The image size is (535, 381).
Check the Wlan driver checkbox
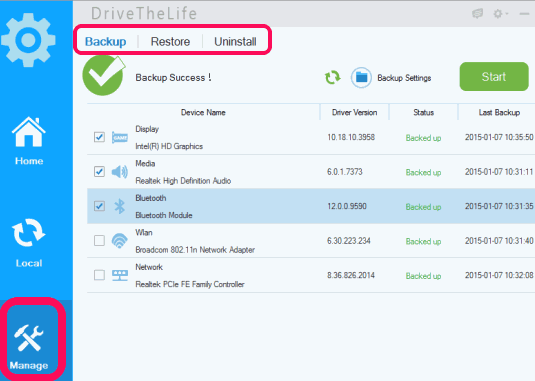click(x=99, y=240)
